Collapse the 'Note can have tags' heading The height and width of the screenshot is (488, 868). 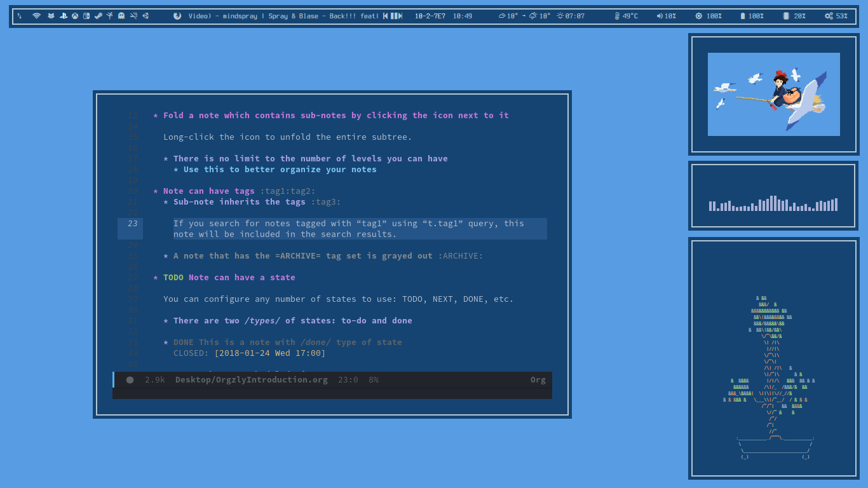coord(156,191)
